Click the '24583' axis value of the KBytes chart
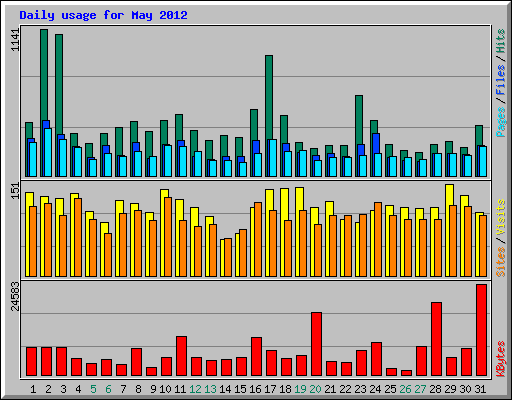The width and height of the screenshot is (512, 400). click(15, 296)
